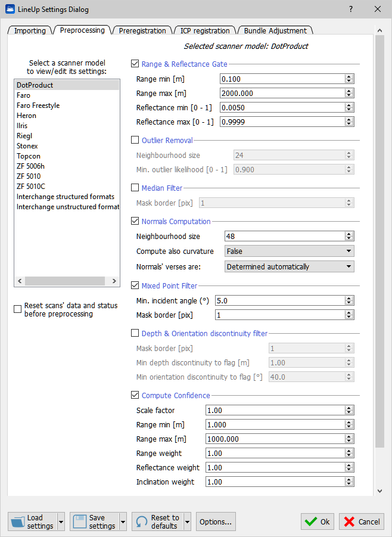
Task: Switch to the ICP registration tab
Action: coord(205,30)
